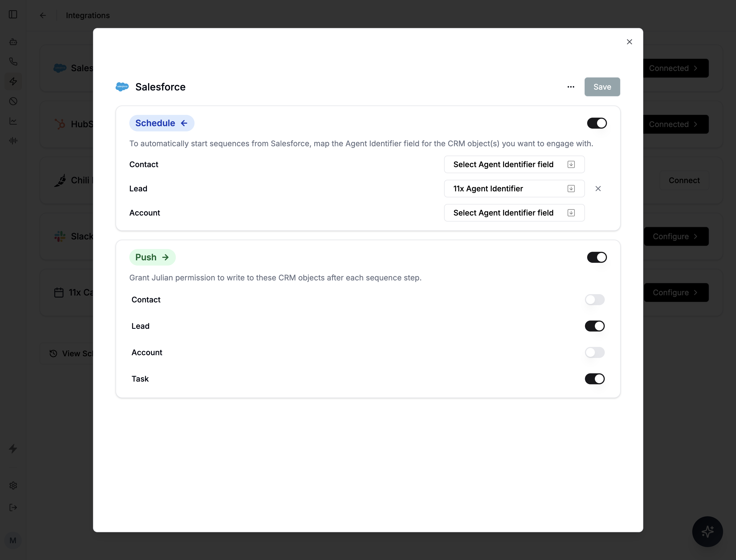This screenshot has height=560, width=736.
Task: Go back using the Integrations arrow
Action: point(43,15)
